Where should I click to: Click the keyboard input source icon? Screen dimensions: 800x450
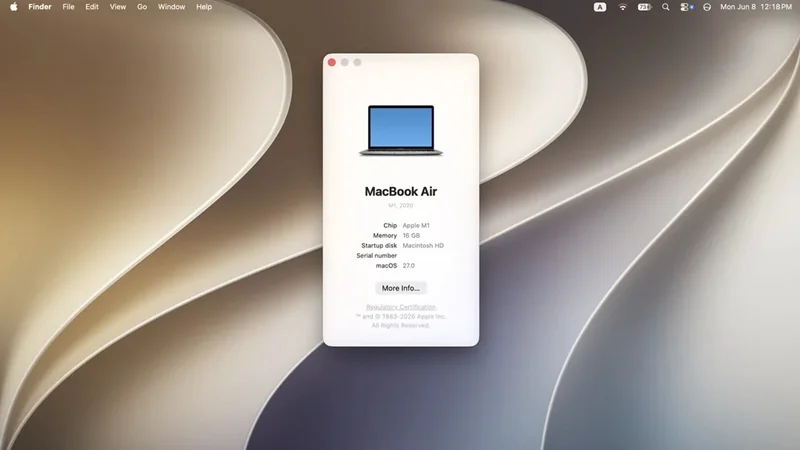point(600,7)
